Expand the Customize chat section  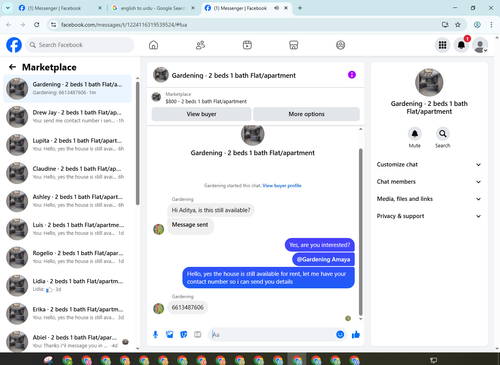pos(429,164)
